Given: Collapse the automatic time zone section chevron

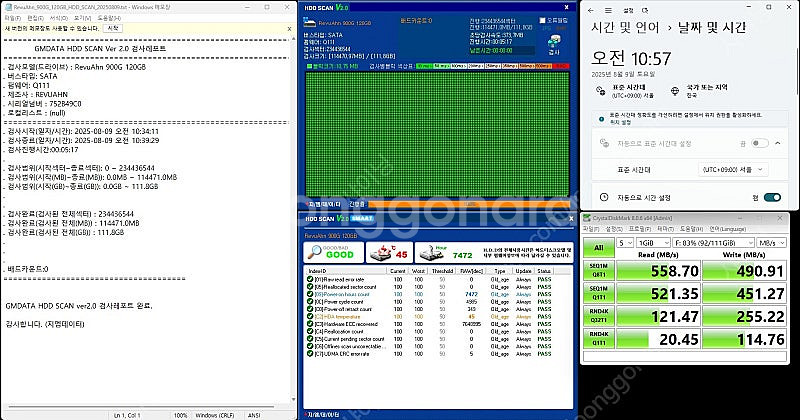Looking at the screenshot, I should pyautogui.click(x=778, y=143).
